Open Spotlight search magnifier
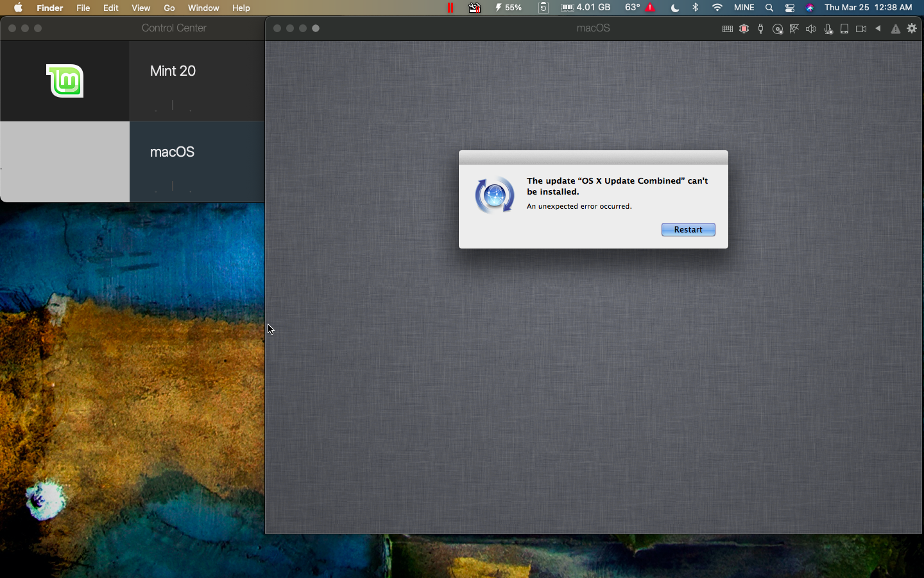 [769, 8]
